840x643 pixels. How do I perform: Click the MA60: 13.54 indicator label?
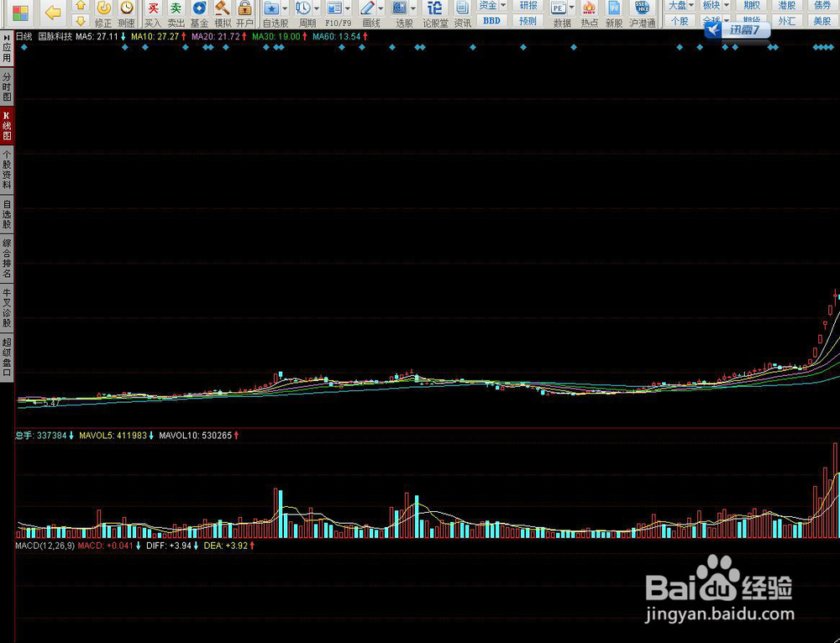[337, 36]
